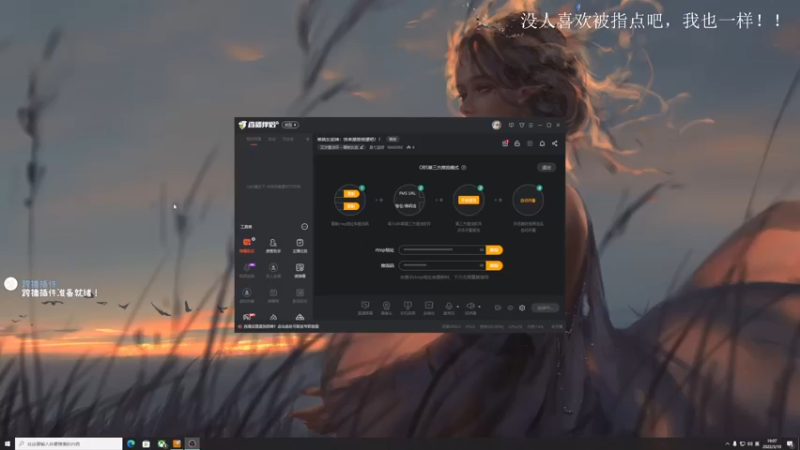Click the yellow start button in step three circle

click(x=468, y=200)
